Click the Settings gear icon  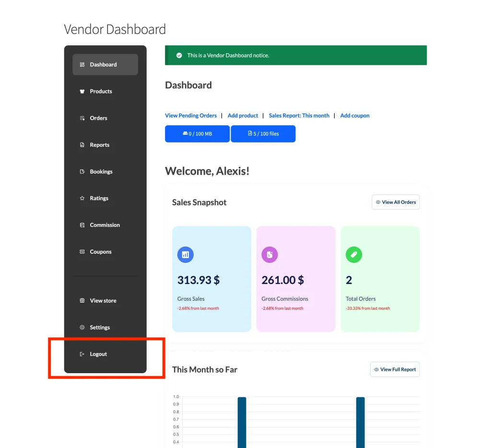[82, 328]
